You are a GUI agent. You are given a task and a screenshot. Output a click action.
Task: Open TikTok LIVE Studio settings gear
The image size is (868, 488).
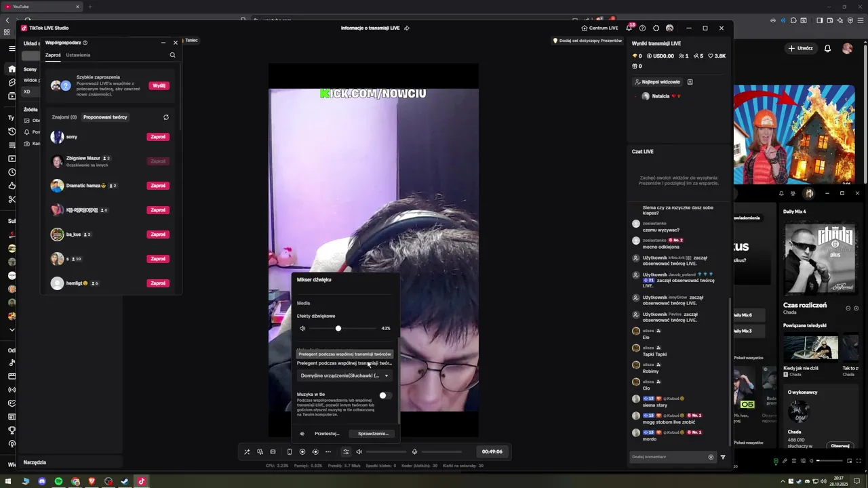(x=656, y=28)
